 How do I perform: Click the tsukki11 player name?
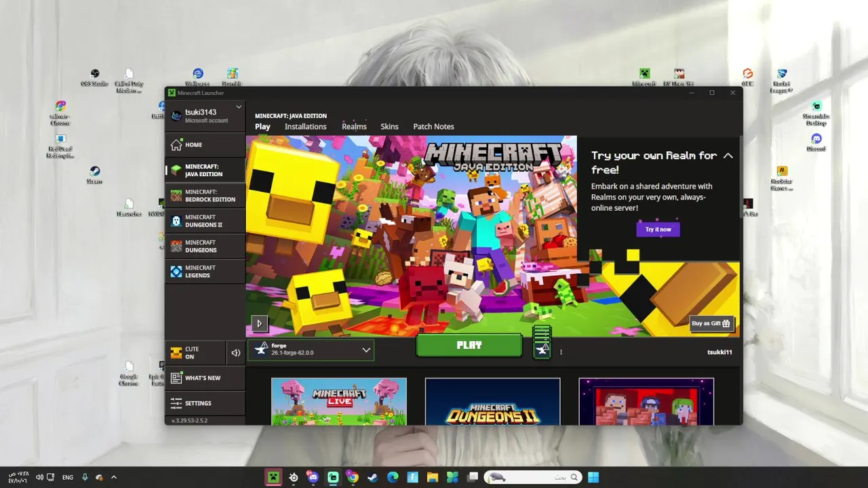719,352
